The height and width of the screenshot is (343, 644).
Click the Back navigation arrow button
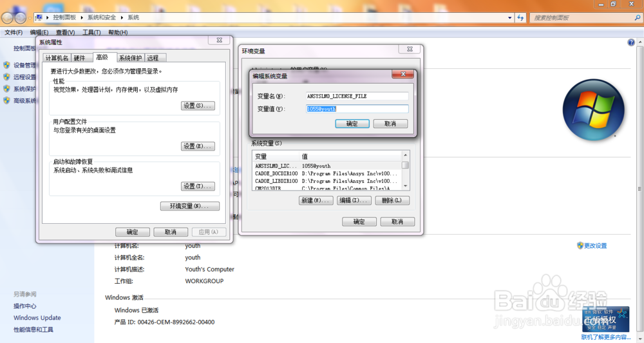[x=7, y=17]
